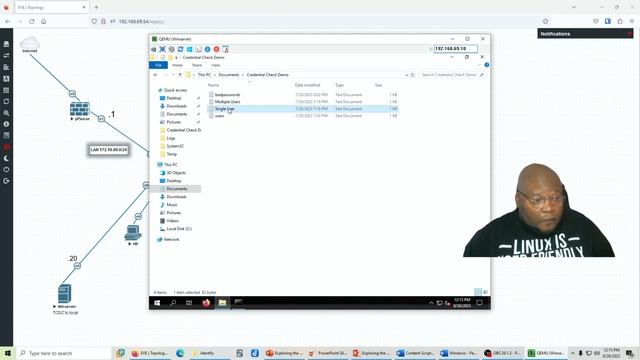Open host Windows Start button
Screen dimensions: 640x360
pyautogui.click(x=7, y=353)
